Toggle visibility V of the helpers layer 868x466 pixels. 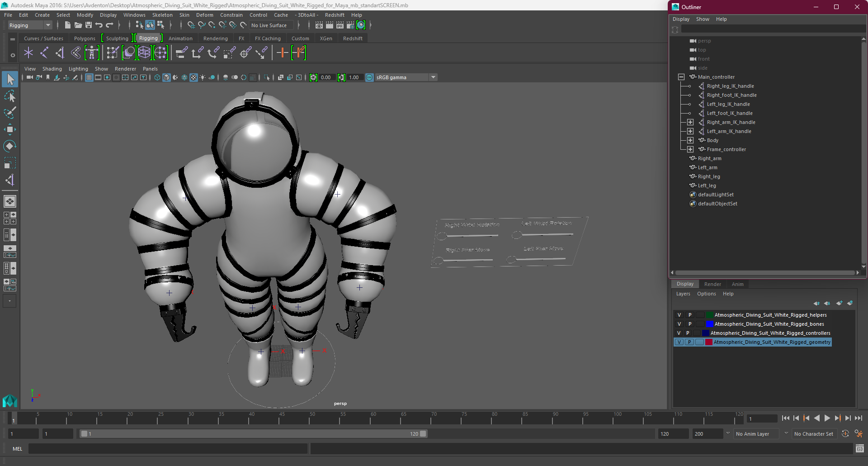pyautogui.click(x=679, y=315)
